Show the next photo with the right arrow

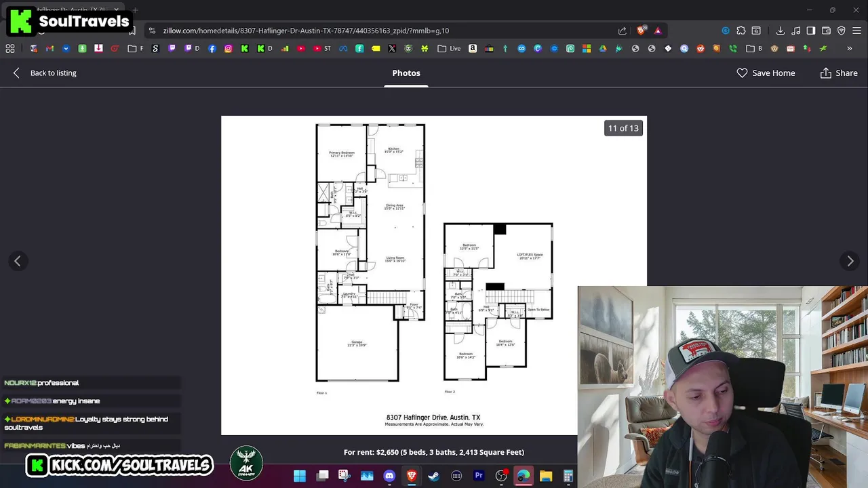coord(850,261)
